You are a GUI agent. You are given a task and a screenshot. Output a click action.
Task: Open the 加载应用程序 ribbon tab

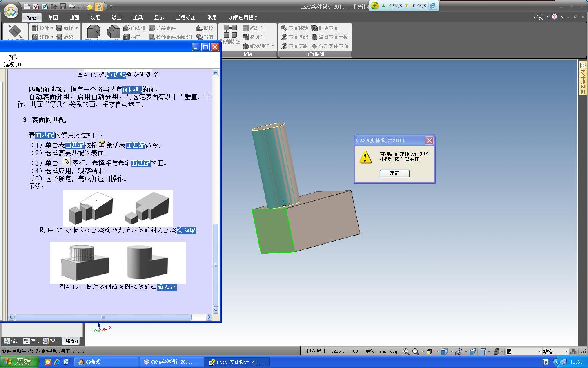tap(243, 17)
